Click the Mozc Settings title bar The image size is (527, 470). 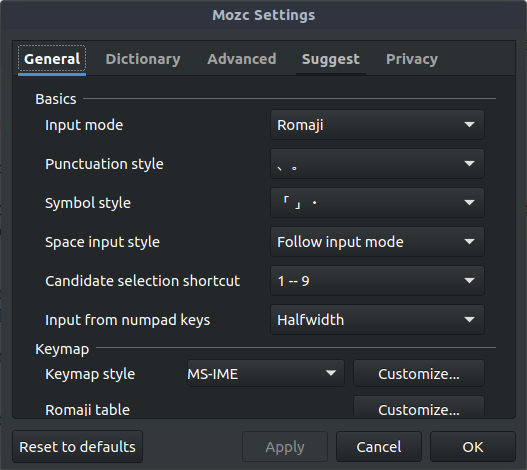pos(264,15)
